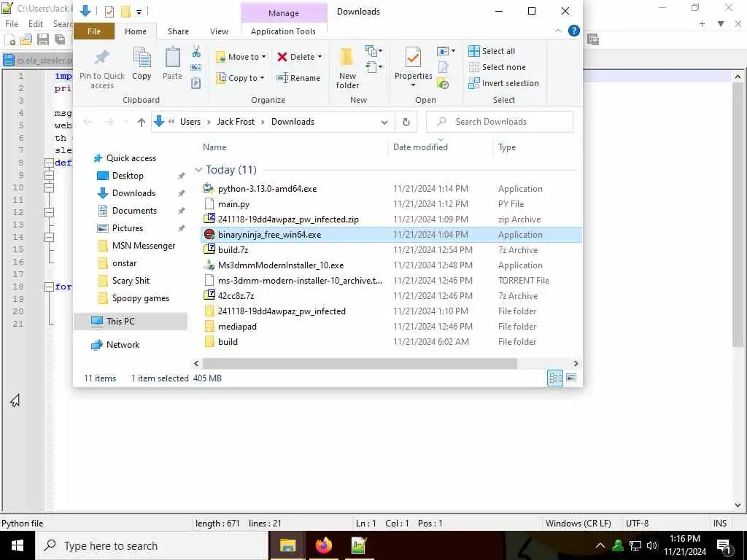Select Desktop in Quick access
Viewport: 747px width, 560px height.
128,176
